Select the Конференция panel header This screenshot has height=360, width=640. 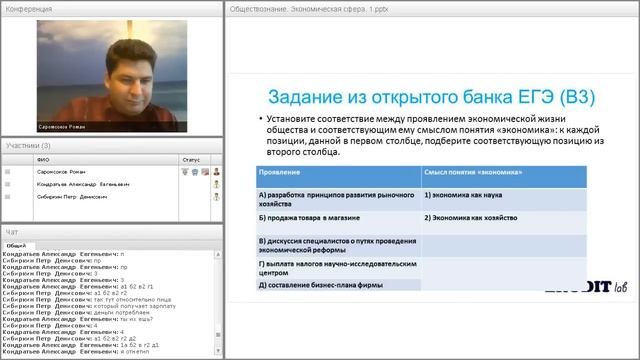[112, 9]
